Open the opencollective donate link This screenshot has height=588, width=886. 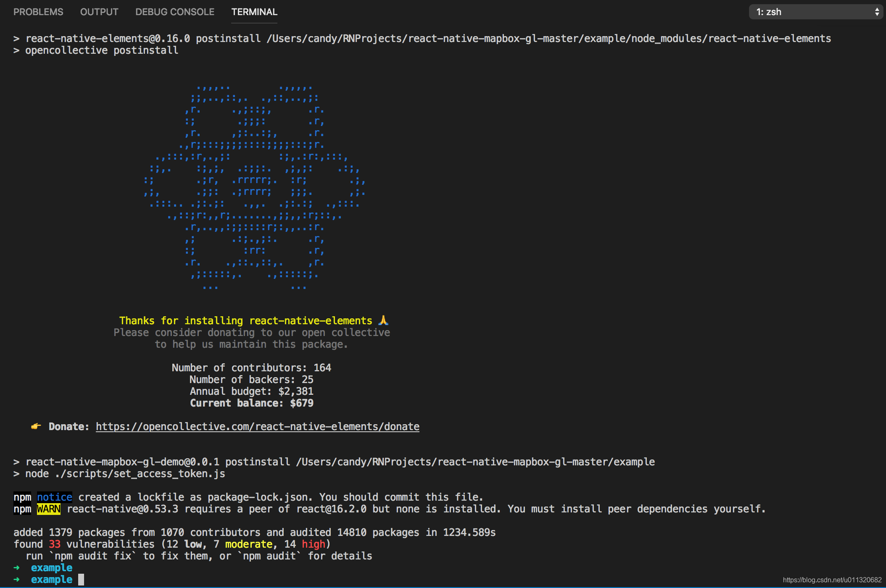point(257,427)
